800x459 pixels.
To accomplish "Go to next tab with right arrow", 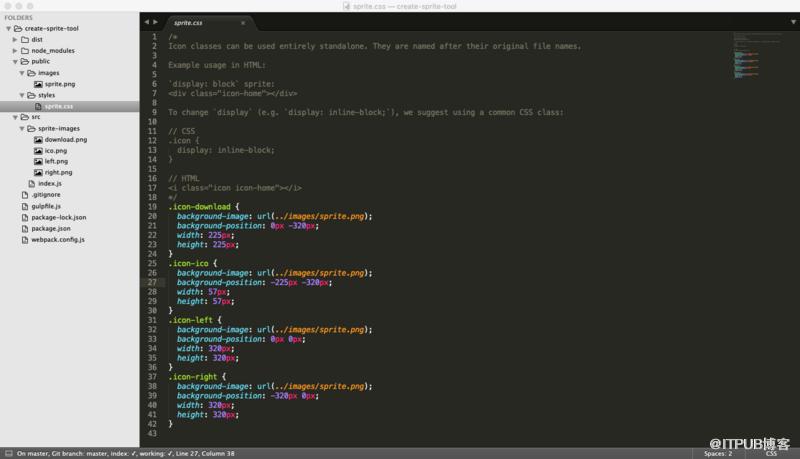I will click(156, 22).
